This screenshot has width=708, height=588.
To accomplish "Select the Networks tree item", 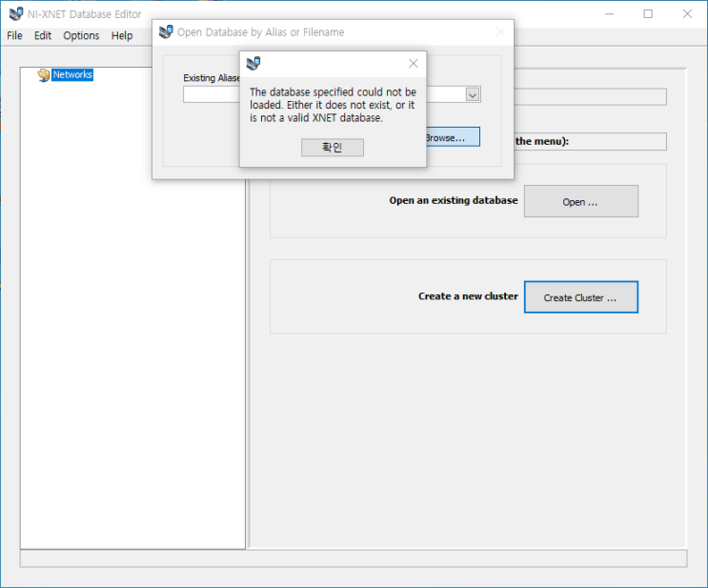I will (x=72, y=74).
